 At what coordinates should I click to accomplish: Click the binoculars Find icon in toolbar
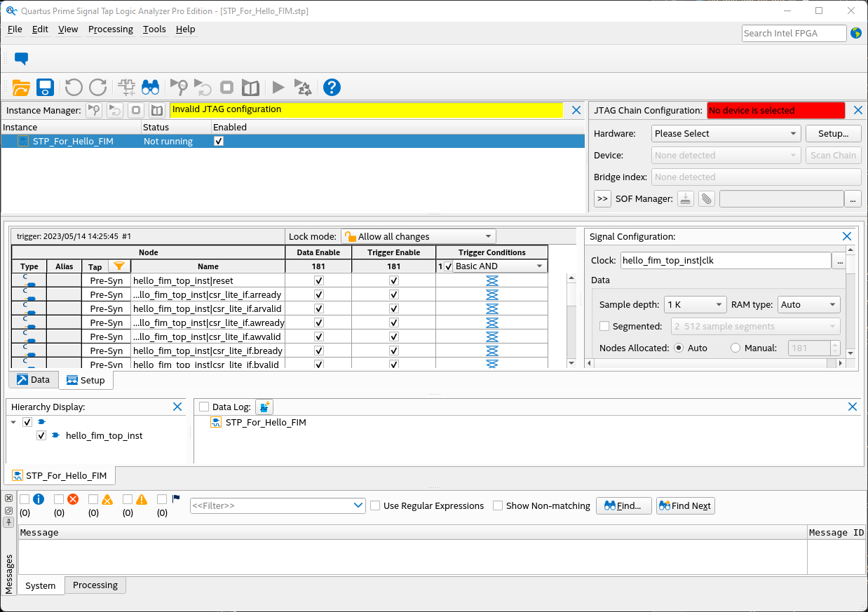click(150, 87)
